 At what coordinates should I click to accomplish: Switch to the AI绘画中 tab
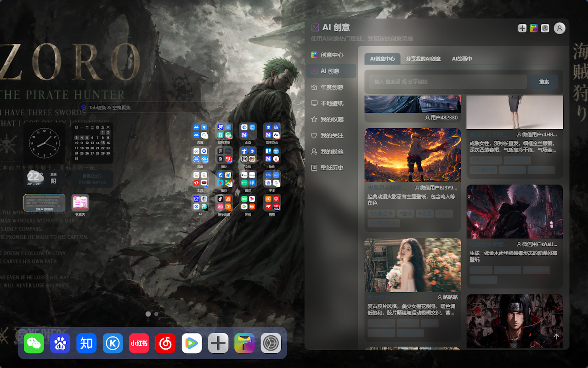click(x=462, y=59)
